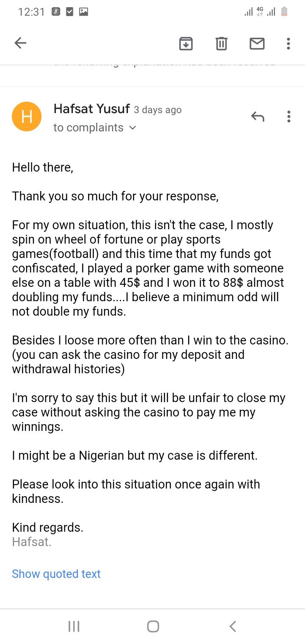Delete the email with trash icon
This screenshot has width=305, height=644.
(x=222, y=43)
